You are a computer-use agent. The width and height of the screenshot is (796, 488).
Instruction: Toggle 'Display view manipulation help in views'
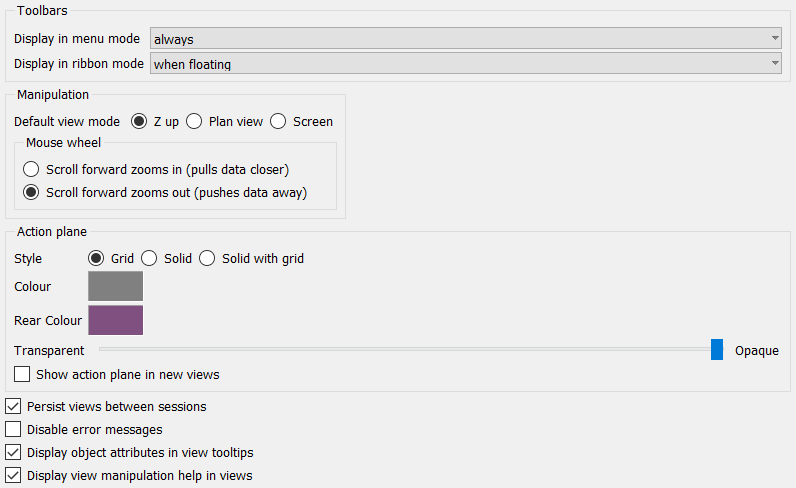tap(13, 475)
